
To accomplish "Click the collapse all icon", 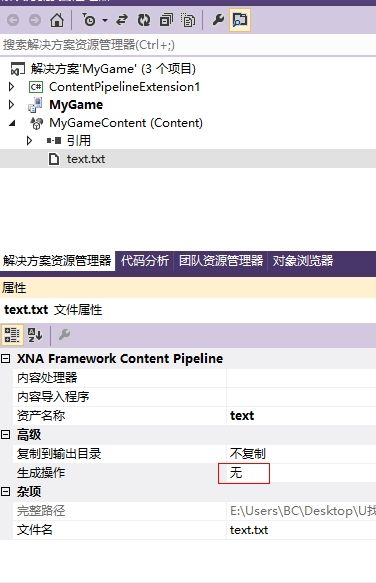I will 166,20.
